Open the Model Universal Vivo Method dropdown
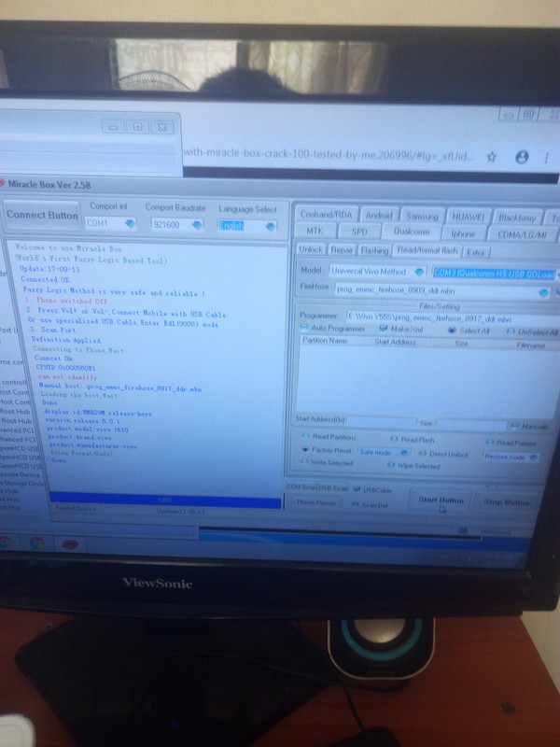This screenshot has height=747, width=560. (377, 271)
